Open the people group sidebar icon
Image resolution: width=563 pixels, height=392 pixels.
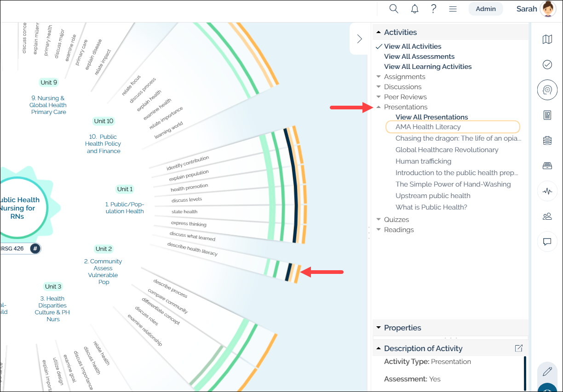tap(547, 216)
